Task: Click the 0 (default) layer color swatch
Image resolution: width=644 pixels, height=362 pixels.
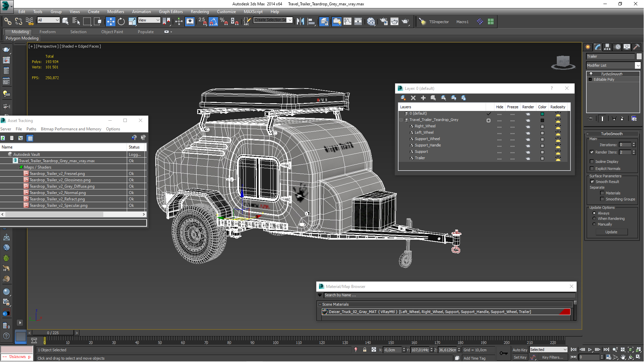Action: point(542,114)
